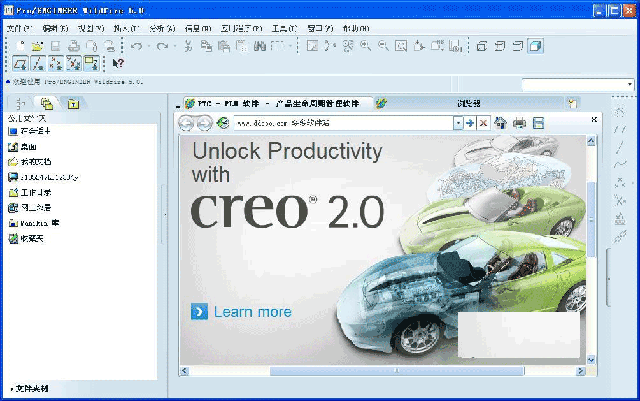Select Hidden Line display style
640x401 pixels.
coord(500,46)
